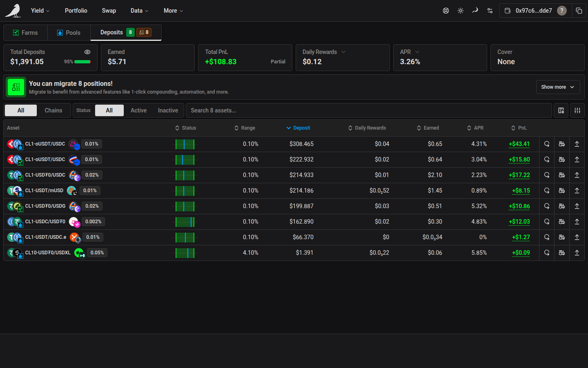This screenshot has height=368, width=588.
Task: Select Chains filter toggle
Action: (x=53, y=110)
